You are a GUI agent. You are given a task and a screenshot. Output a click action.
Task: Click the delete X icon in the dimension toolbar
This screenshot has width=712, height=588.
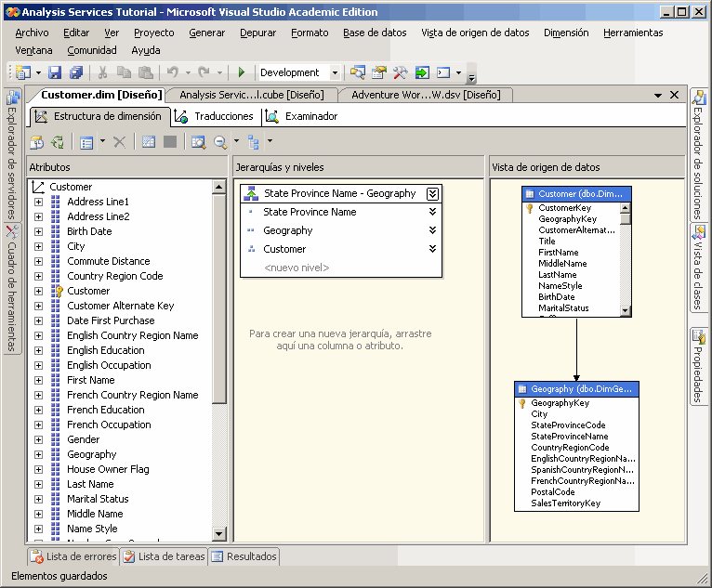point(119,142)
